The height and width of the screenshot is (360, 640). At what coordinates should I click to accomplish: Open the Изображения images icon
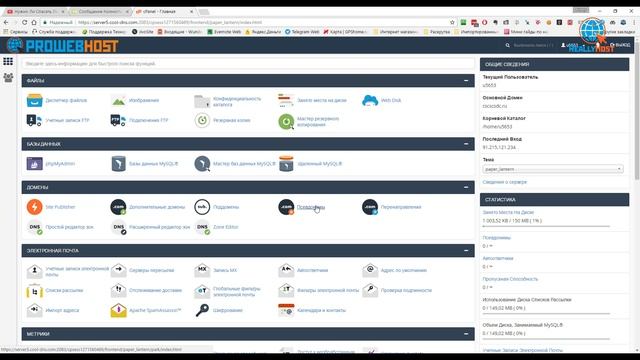pyautogui.click(x=118, y=100)
